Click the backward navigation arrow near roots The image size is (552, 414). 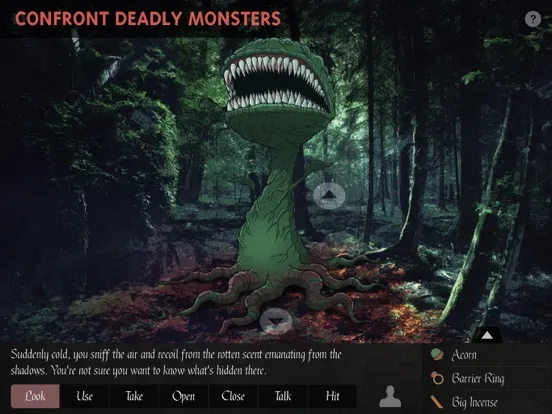276,322
